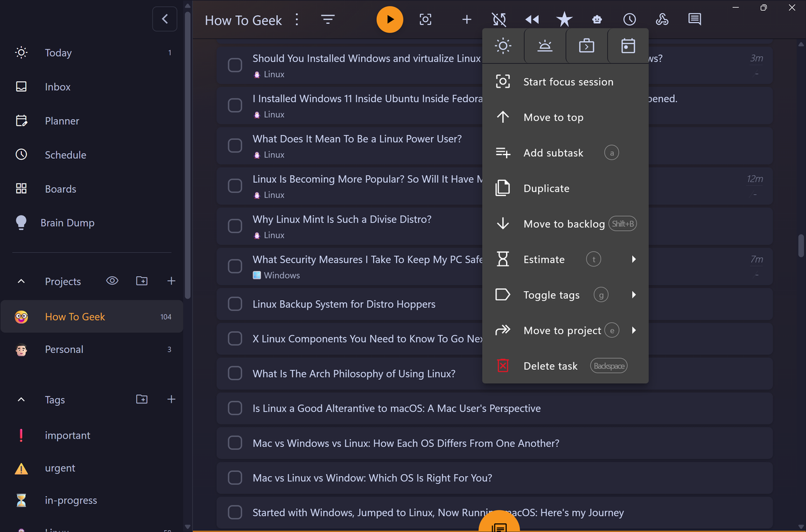Open the important tag

point(92,436)
